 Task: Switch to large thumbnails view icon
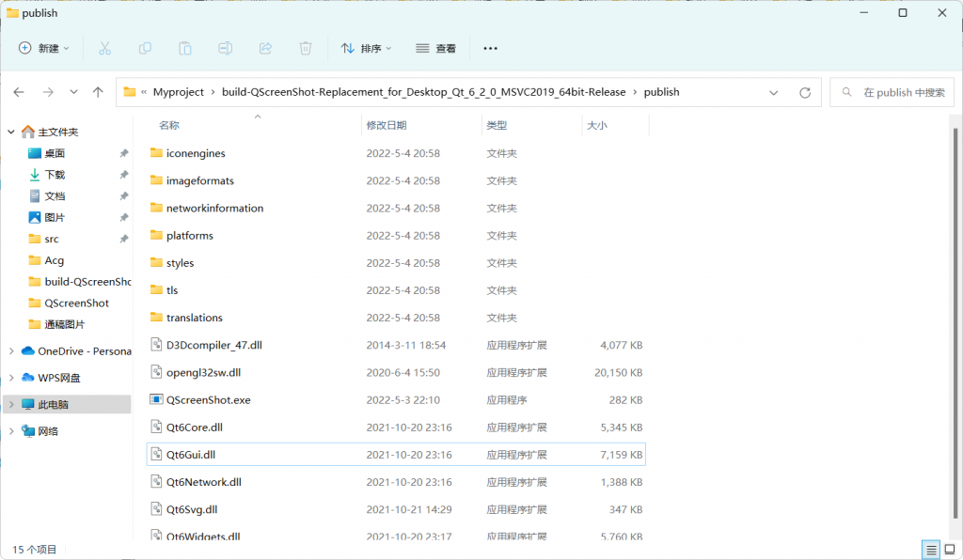[x=950, y=550]
